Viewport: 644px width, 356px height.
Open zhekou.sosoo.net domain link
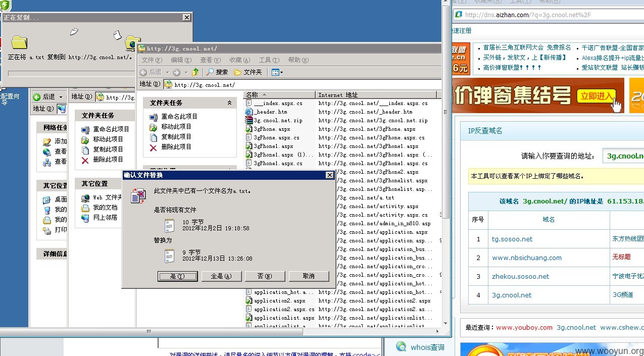pos(521,276)
